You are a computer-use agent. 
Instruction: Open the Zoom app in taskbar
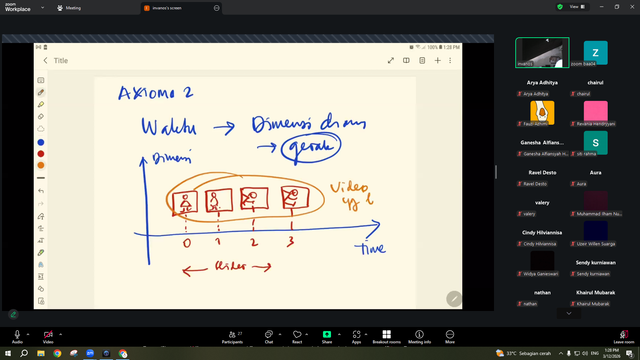(x=90, y=353)
